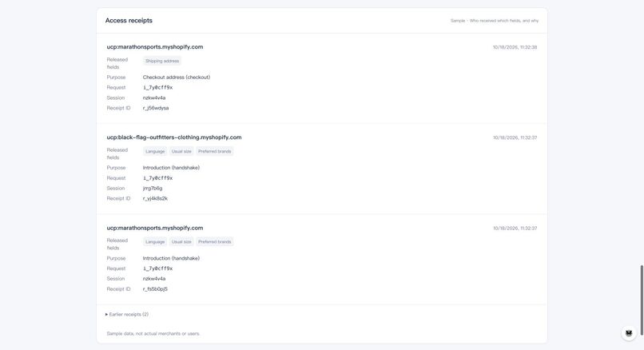644x350 pixels.
Task: Select receipt ID r_fs5b0pj5
Action: (155, 288)
